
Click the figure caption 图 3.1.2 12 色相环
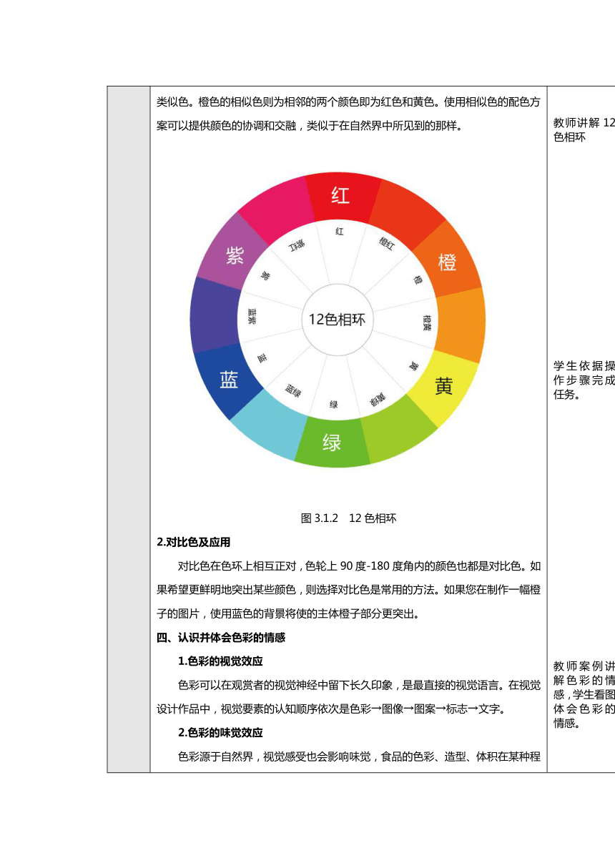pos(348,518)
